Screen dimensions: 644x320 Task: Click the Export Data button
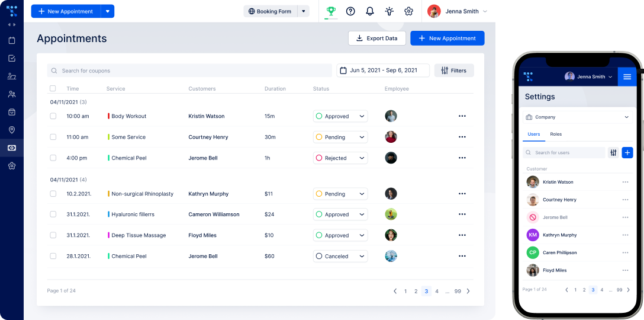coord(376,39)
